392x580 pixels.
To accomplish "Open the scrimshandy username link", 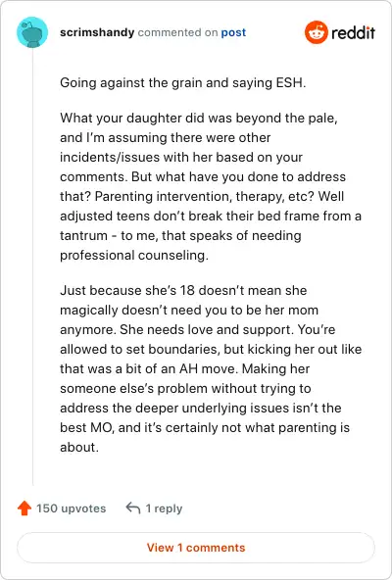I will [x=97, y=32].
